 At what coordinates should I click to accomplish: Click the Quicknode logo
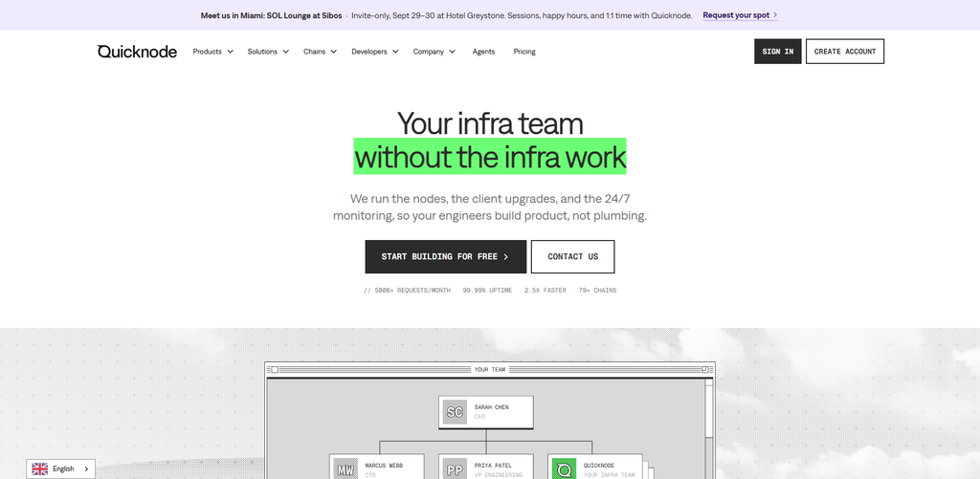tap(137, 52)
